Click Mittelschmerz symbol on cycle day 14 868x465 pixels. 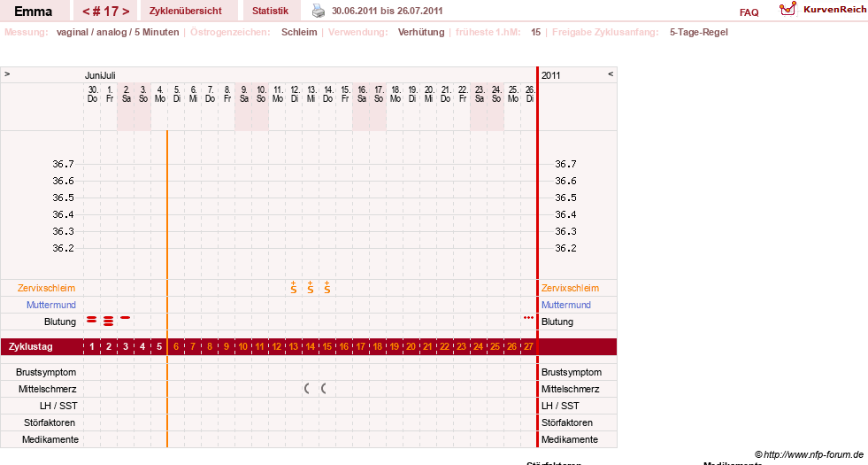coord(307,389)
